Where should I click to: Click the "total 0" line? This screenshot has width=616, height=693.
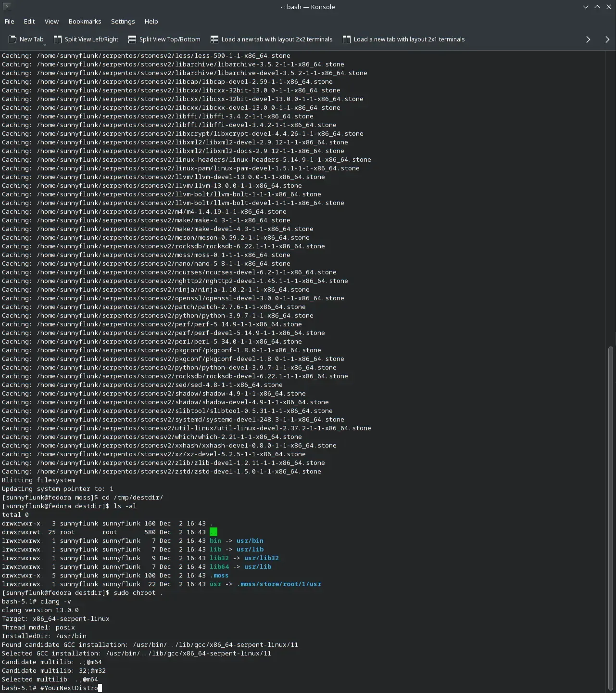pyautogui.click(x=15, y=515)
